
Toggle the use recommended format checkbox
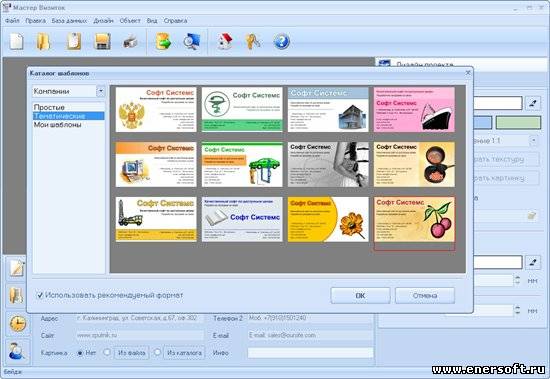40,295
